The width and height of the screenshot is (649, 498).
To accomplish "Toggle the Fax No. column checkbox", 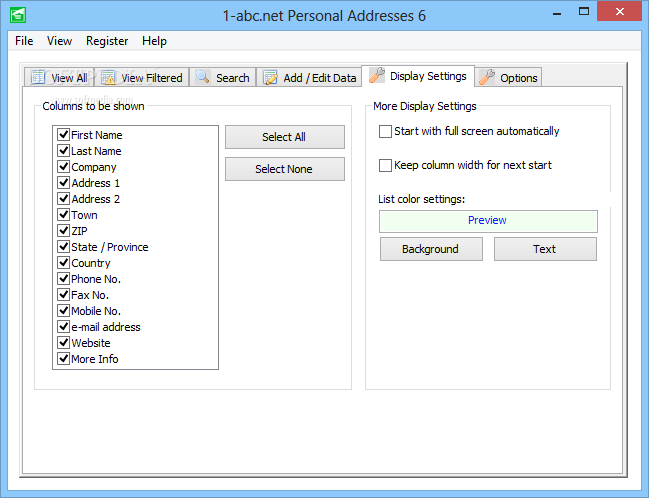I will coord(63,295).
